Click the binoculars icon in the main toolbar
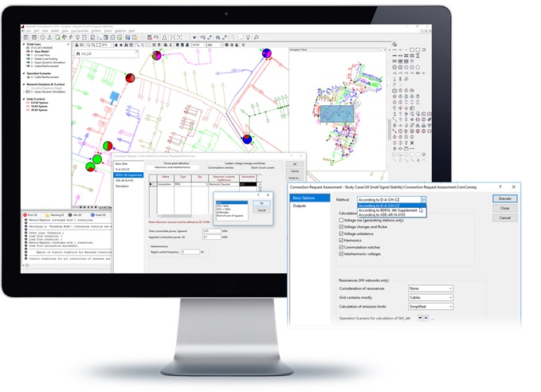 tap(218, 37)
